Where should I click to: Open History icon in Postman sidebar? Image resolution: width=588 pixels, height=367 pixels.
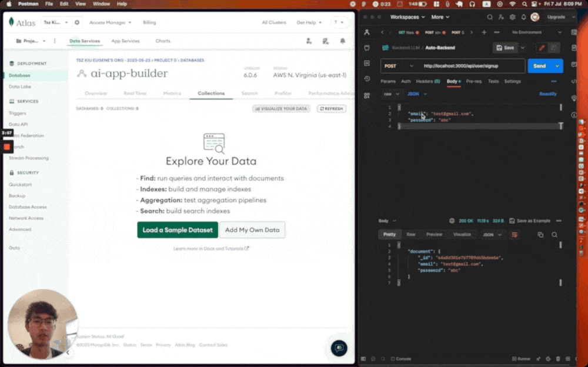(x=367, y=79)
